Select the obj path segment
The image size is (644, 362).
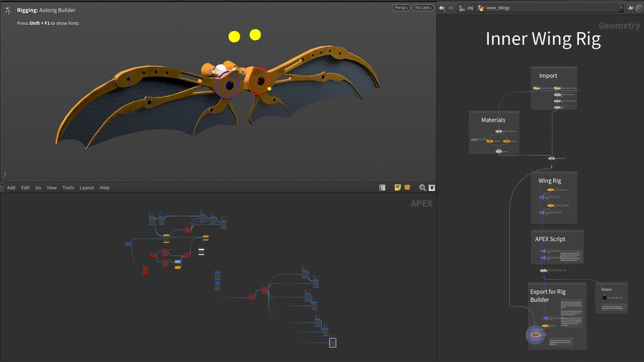pos(469,9)
